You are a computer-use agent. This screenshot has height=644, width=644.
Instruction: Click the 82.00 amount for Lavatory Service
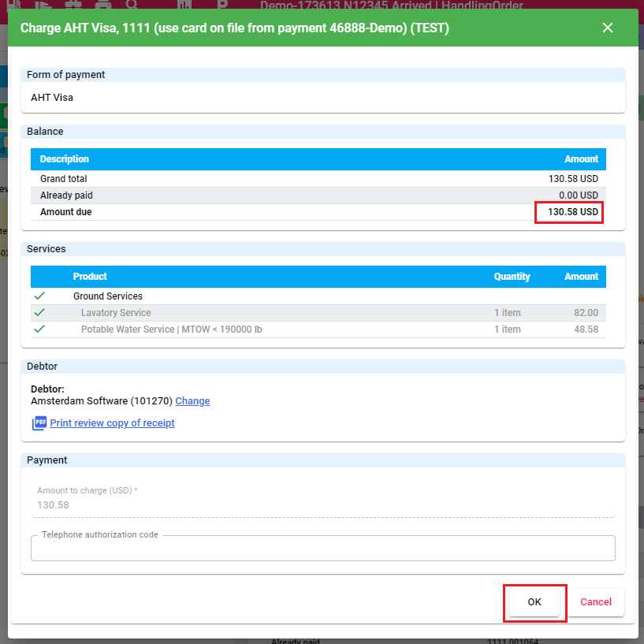coord(586,313)
